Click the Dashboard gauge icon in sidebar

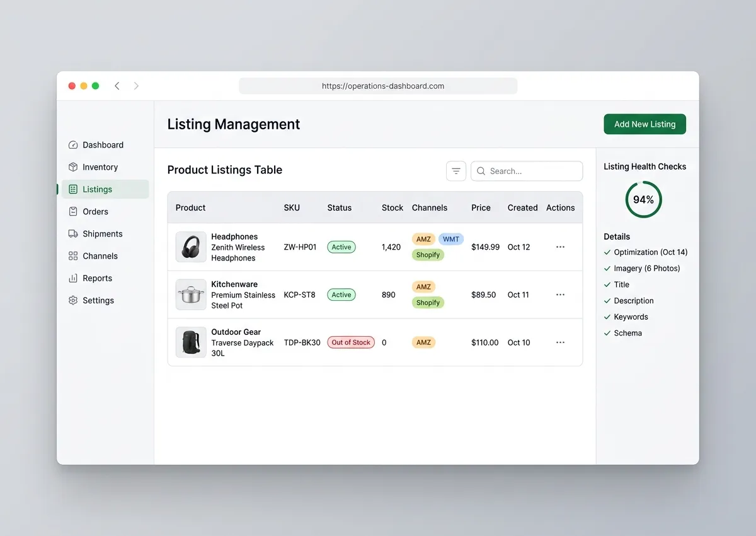(x=73, y=145)
